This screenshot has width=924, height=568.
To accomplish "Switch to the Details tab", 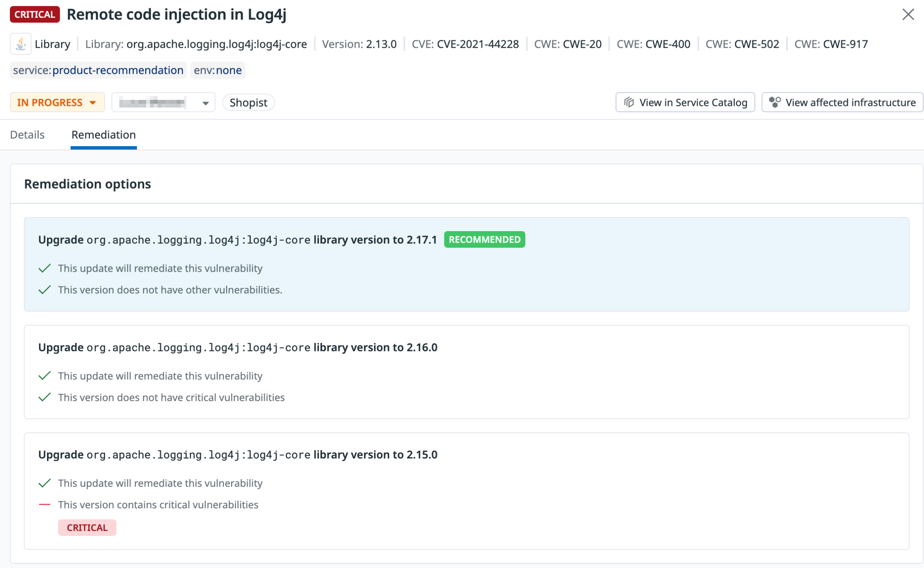I will 27,135.
